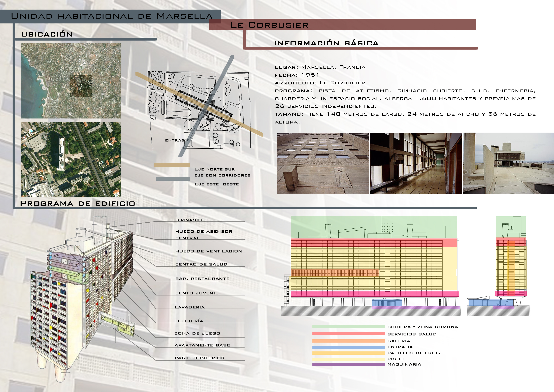Image resolution: width=554 pixels, height=392 pixels.
Task: Choose the blue Entrada legend color bar
Action: (x=348, y=347)
